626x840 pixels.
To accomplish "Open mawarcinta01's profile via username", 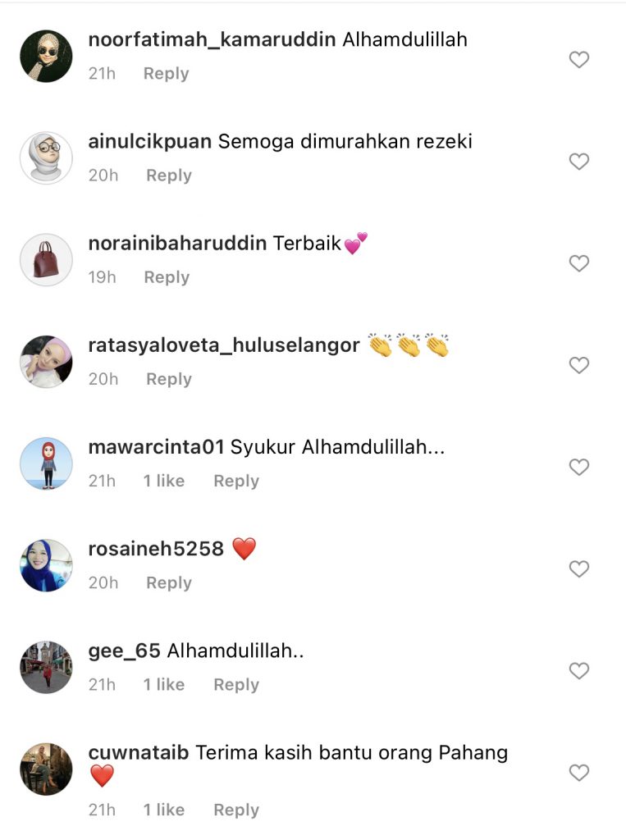I will click(156, 447).
